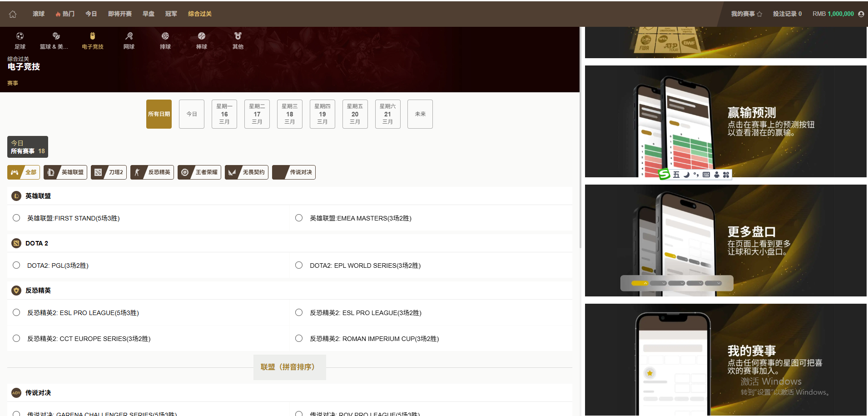Filter games by 王者荣耀

coord(199,172)
